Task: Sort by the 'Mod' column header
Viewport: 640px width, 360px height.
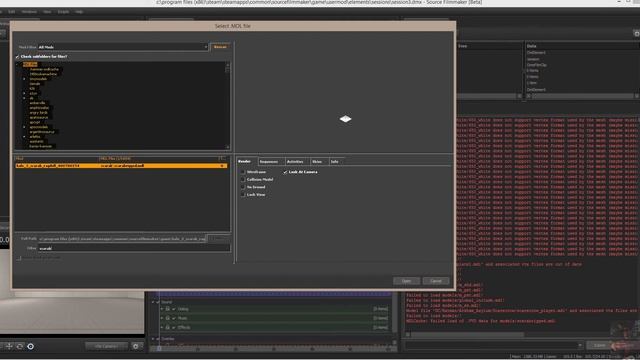Action: 56,158
